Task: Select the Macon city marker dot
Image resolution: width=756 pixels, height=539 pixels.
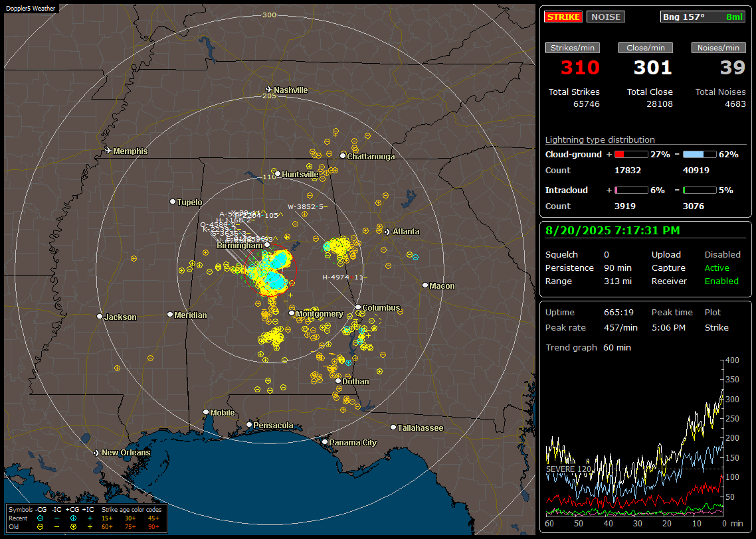Action: tap(425, 285)
